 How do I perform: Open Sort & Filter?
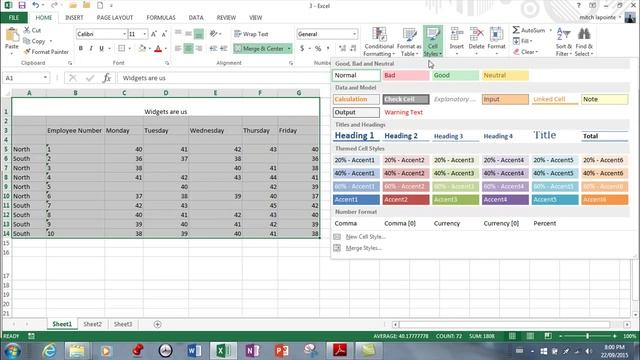pos(564,42)
